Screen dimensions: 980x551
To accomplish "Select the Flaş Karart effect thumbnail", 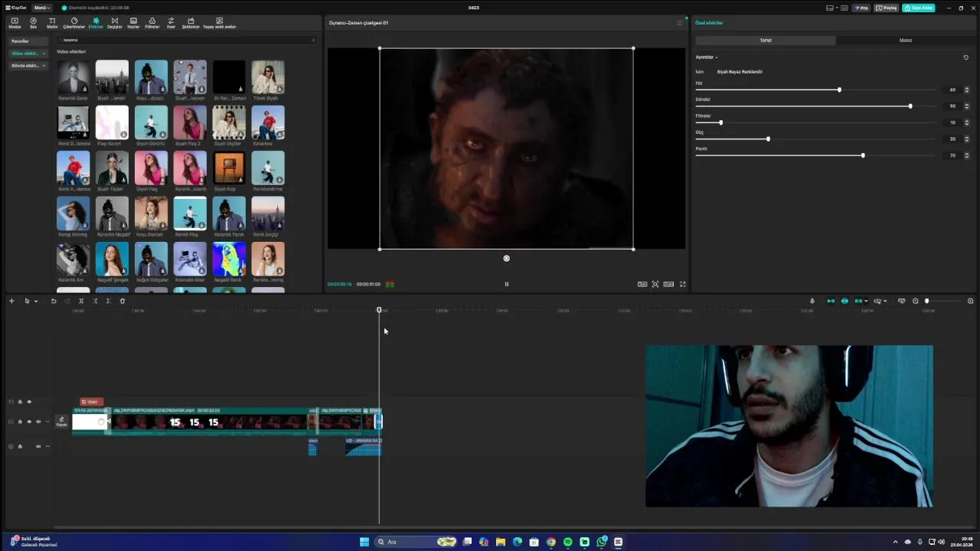I will [112, 122].
